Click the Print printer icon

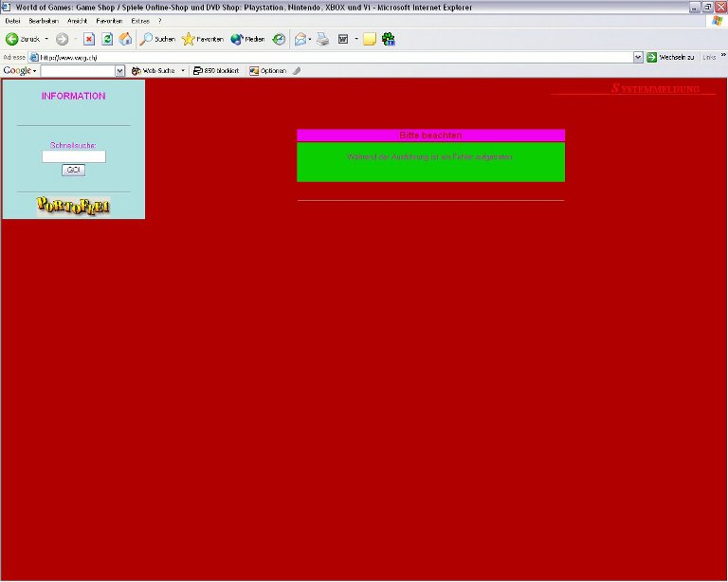[322, 39]
